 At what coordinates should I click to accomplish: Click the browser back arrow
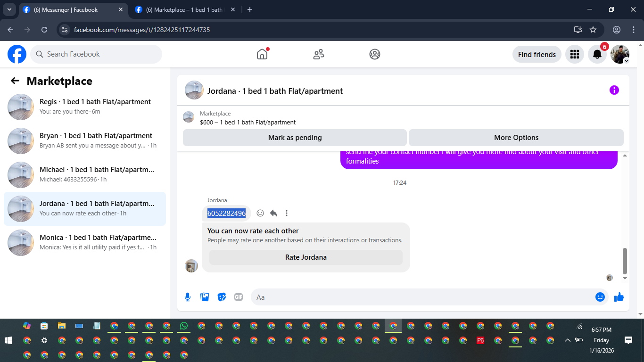pyautogui.click(x=10, y=30)
